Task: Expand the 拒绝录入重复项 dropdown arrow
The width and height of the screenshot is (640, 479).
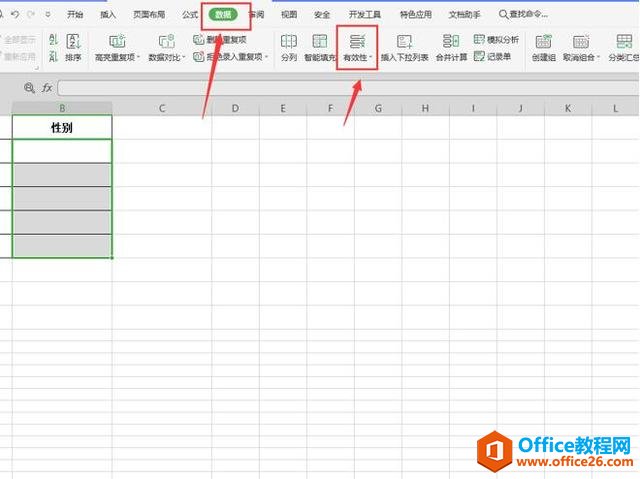Action: 267,57
